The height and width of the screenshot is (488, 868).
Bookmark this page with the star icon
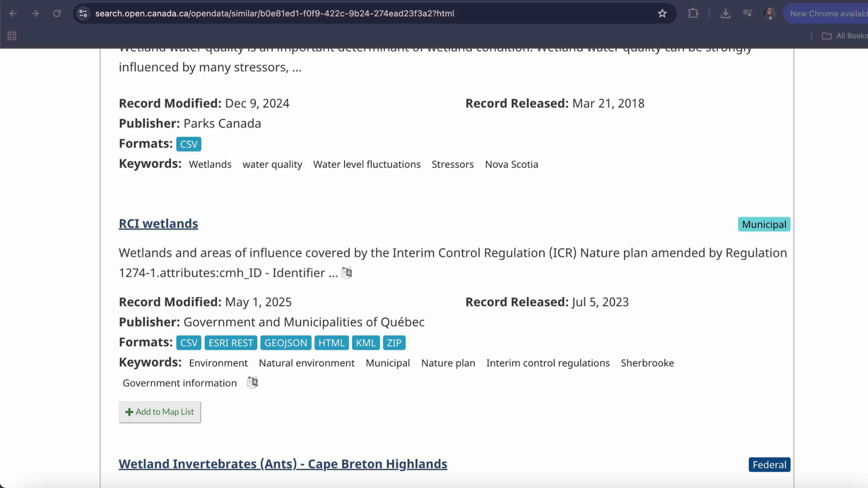coord(662,14)
